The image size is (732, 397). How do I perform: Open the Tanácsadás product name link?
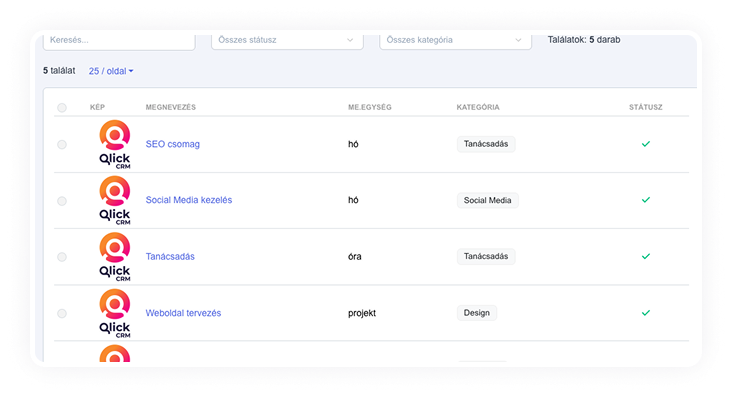coord(170,256)
